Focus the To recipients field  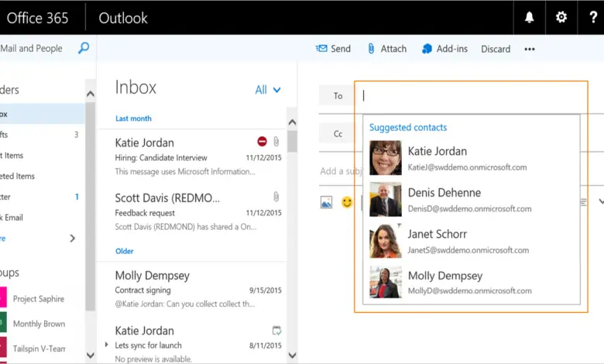(472, 96)
